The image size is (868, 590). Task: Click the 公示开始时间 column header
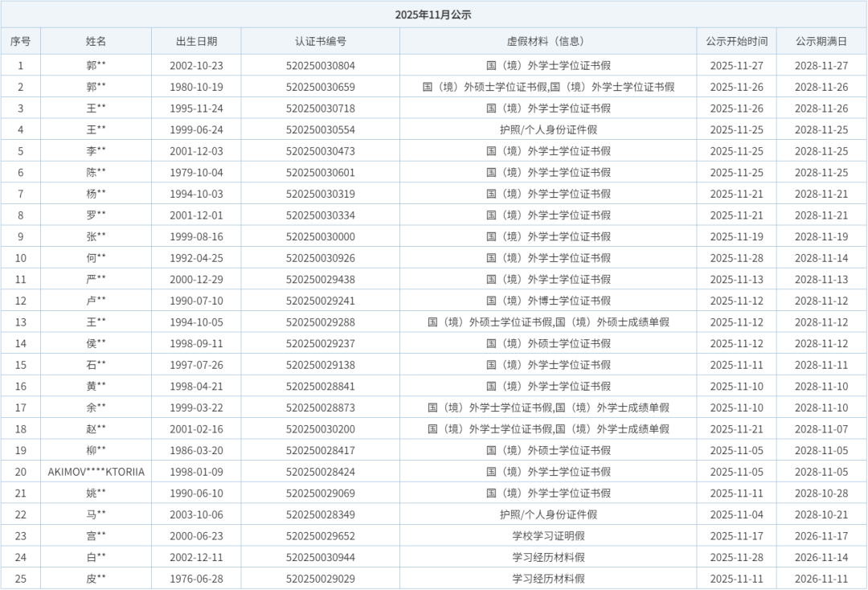pyautogui.click(x=736, y=41)
